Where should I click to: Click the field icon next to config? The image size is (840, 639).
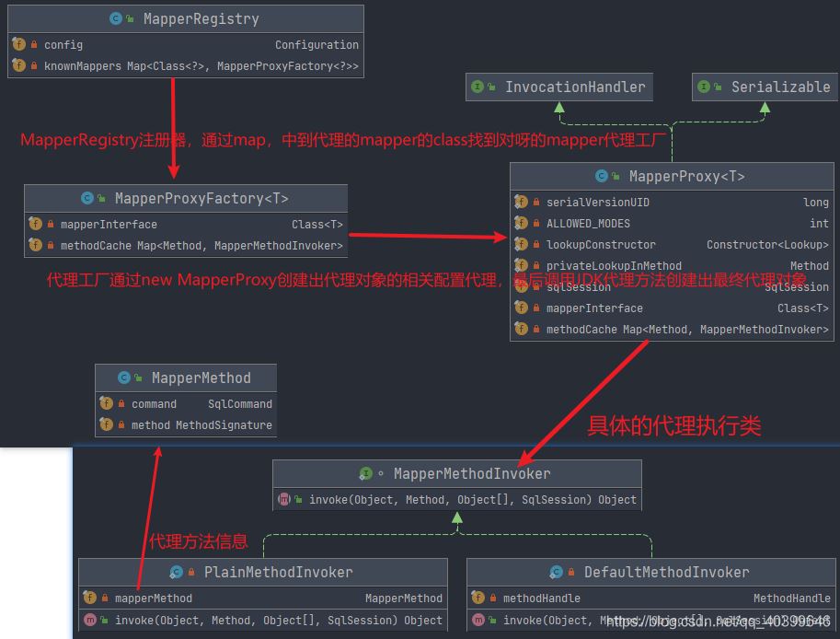(19, 44)
